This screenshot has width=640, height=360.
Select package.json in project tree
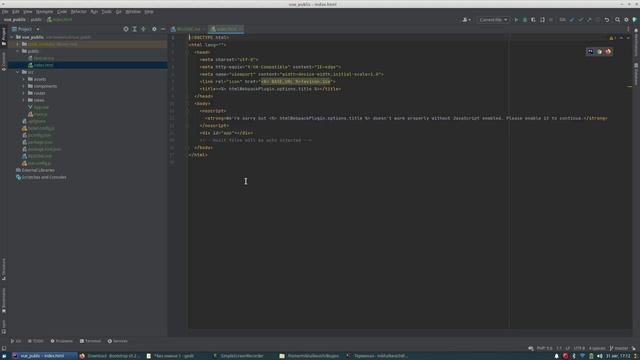(x=37, y=142)
